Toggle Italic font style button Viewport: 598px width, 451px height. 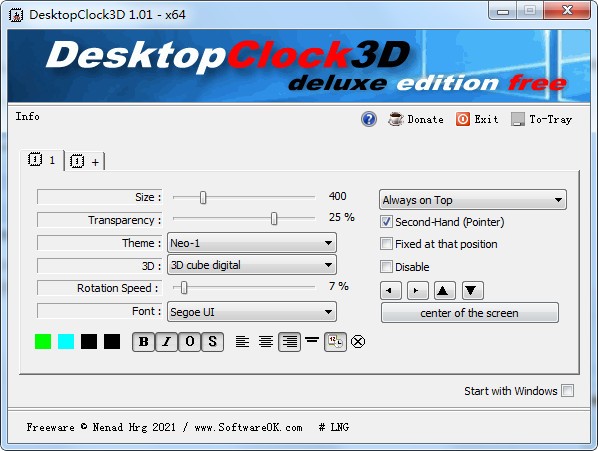(x=166, y=342)
